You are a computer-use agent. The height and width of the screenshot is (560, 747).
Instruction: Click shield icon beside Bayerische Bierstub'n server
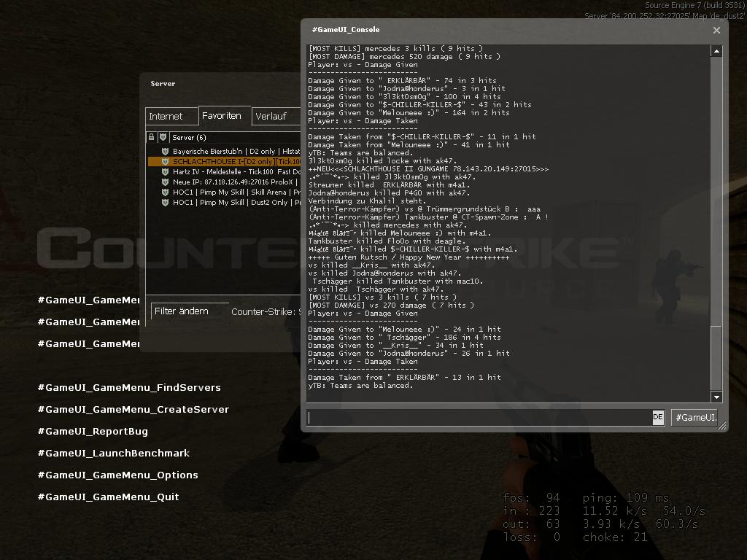point(166,152)
